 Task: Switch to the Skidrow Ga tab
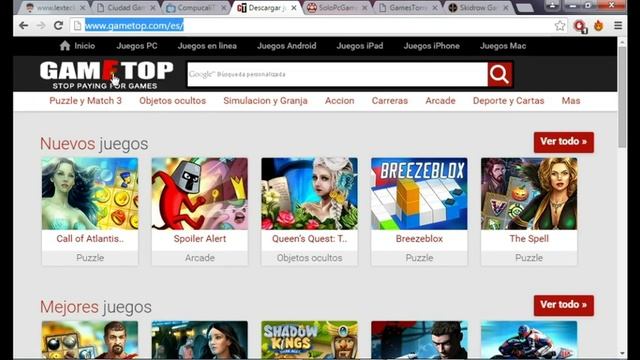pos(478,8)
